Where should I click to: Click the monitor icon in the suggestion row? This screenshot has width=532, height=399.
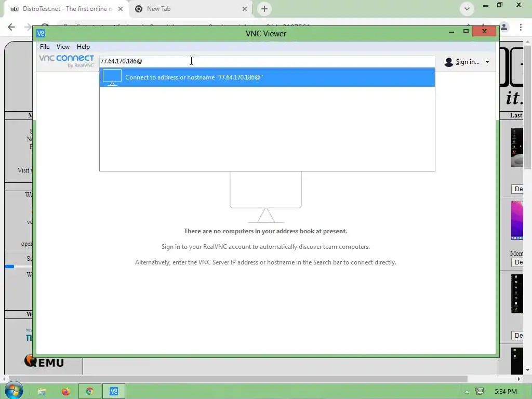[x=112, y=77]
